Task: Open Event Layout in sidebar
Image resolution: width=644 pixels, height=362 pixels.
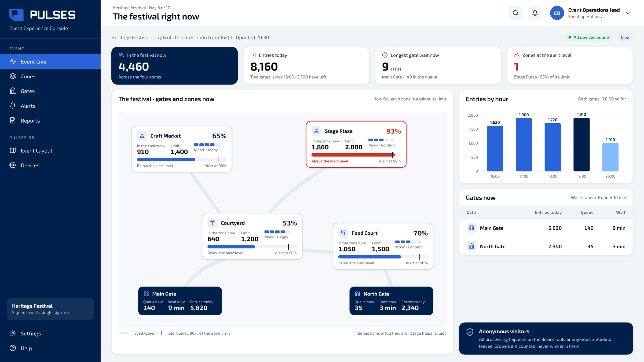Action: [x=50, y=150]
